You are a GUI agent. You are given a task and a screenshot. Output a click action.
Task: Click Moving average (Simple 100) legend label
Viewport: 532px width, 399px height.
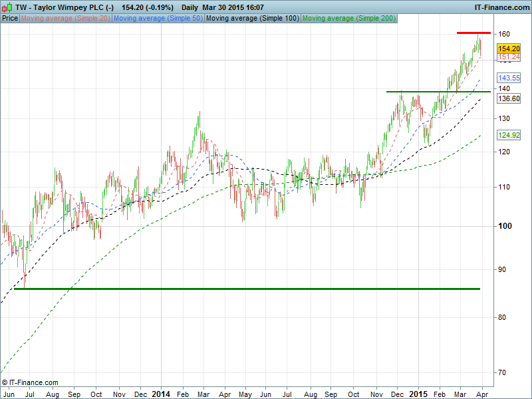click(252, 19)
